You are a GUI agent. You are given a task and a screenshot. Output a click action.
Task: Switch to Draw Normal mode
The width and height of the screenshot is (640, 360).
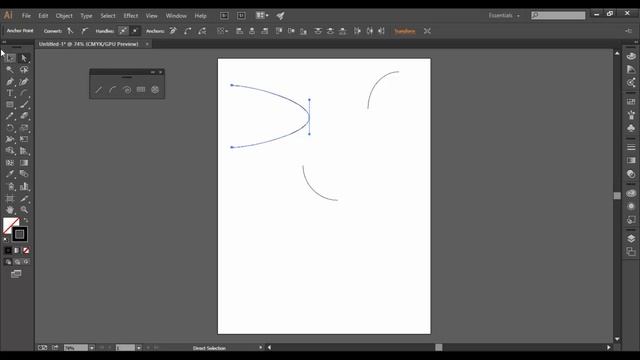pyautogui.click(x=8, y=262)
